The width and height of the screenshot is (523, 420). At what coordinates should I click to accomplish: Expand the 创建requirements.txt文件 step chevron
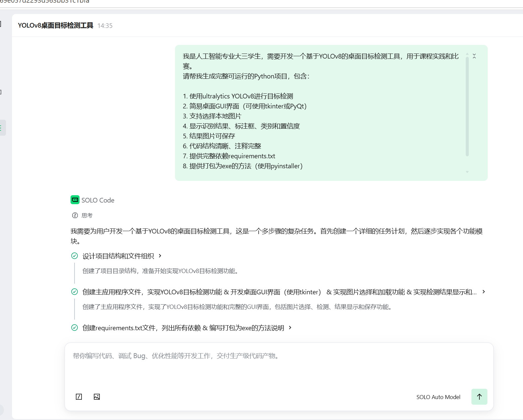point(290,328)
